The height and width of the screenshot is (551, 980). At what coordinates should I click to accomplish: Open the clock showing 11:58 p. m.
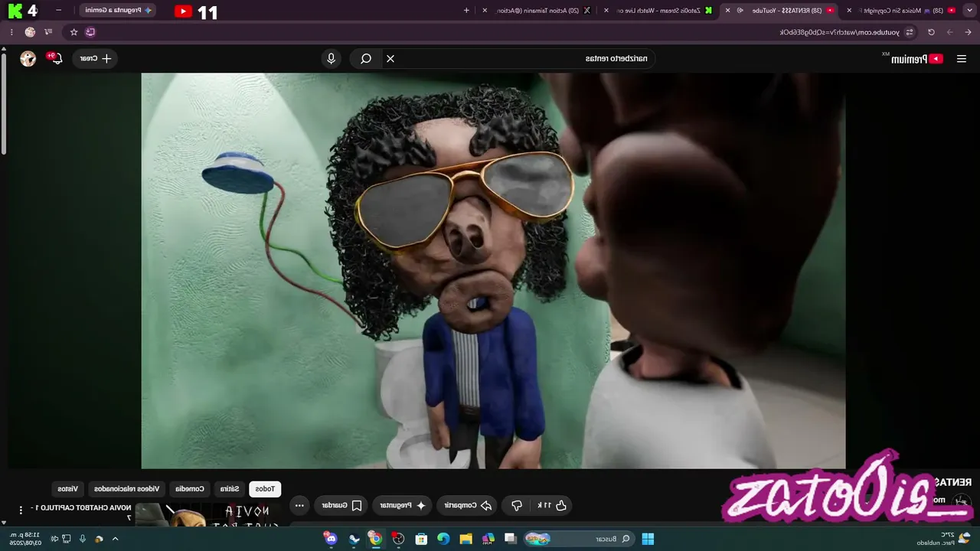(25, 539)
